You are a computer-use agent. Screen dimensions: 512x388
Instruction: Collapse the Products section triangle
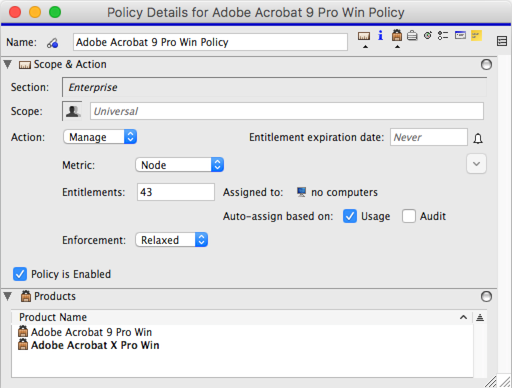pyautogui.click(x=8, y=296)
